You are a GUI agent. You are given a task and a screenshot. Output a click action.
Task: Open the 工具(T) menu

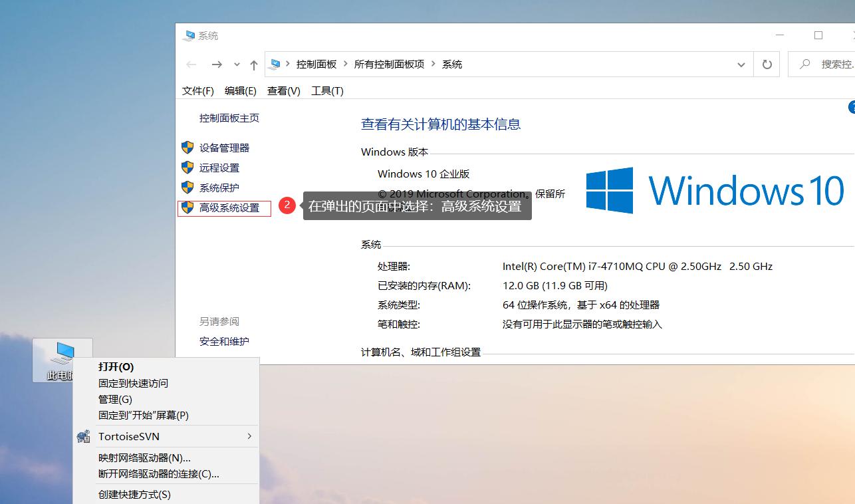pos(327,90)
